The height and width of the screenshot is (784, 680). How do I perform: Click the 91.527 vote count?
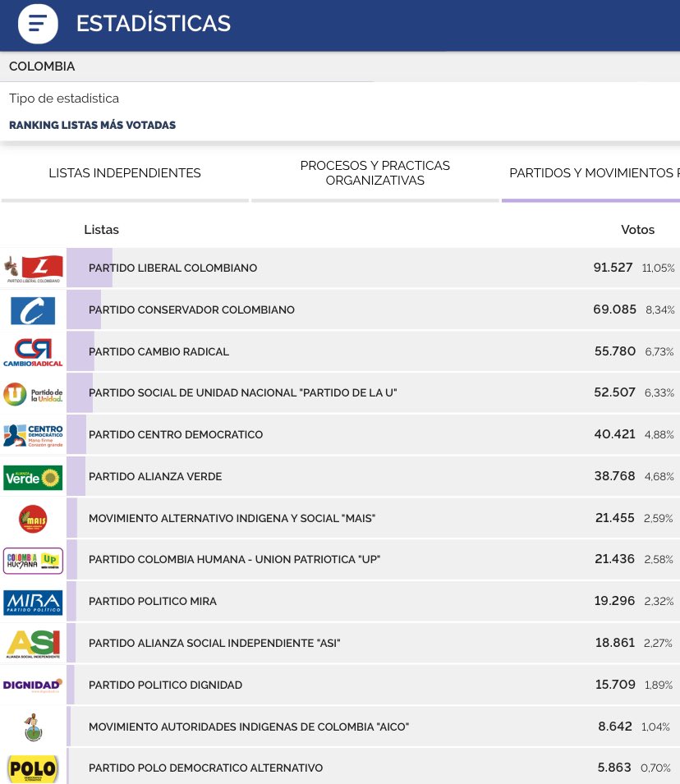613,268
